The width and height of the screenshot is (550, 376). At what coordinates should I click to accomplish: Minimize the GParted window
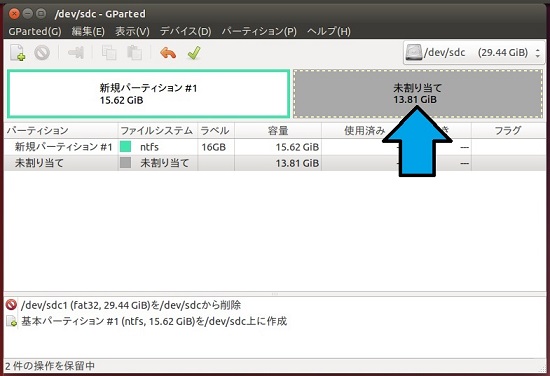(x=28, y=14)
